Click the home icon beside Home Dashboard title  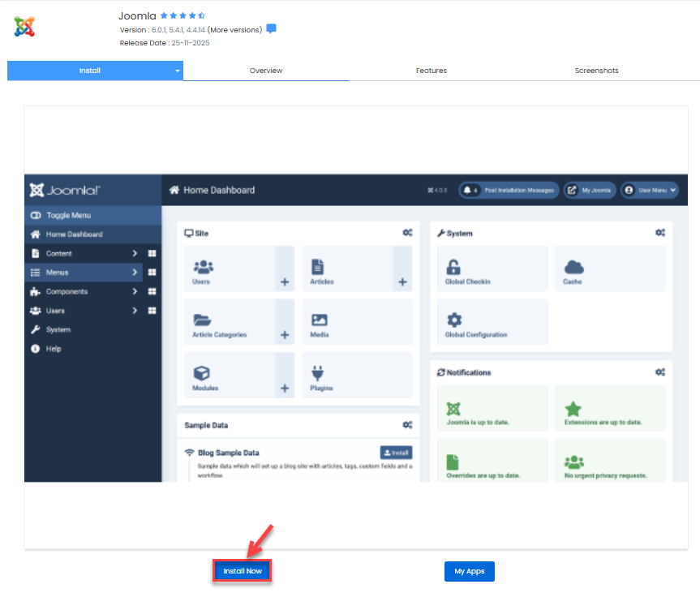coord(174,190)
